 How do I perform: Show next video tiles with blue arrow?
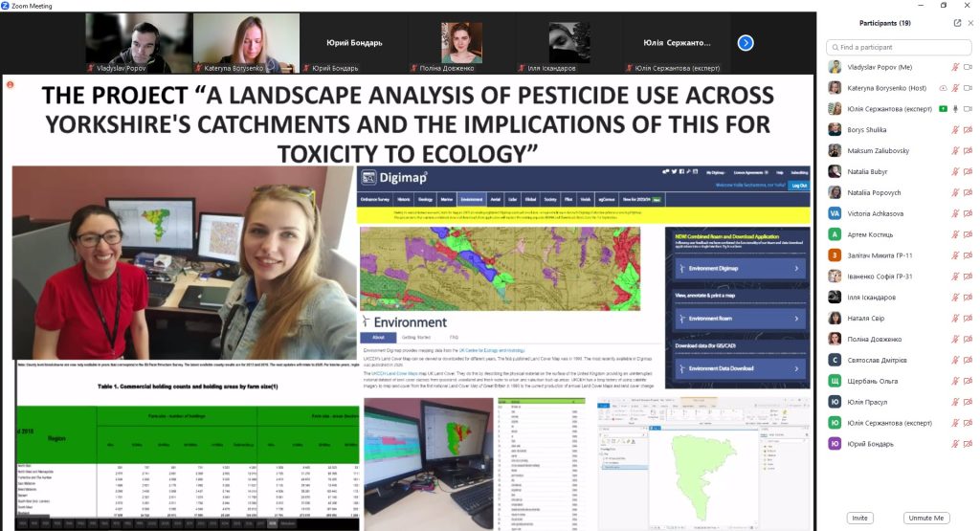coord(746,42)
